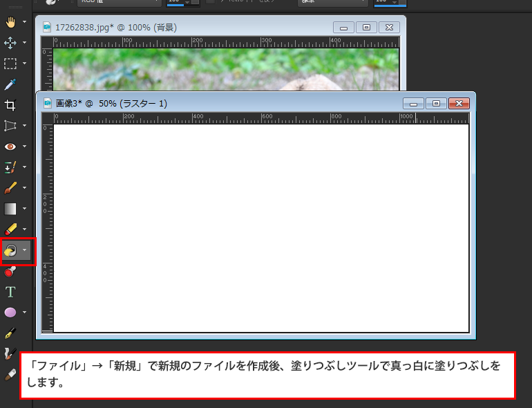Screen dimensions: 532x408
Task: Open the Clone Brush flyout arrow
Action: pyautogui.click(x=24, y=167)
